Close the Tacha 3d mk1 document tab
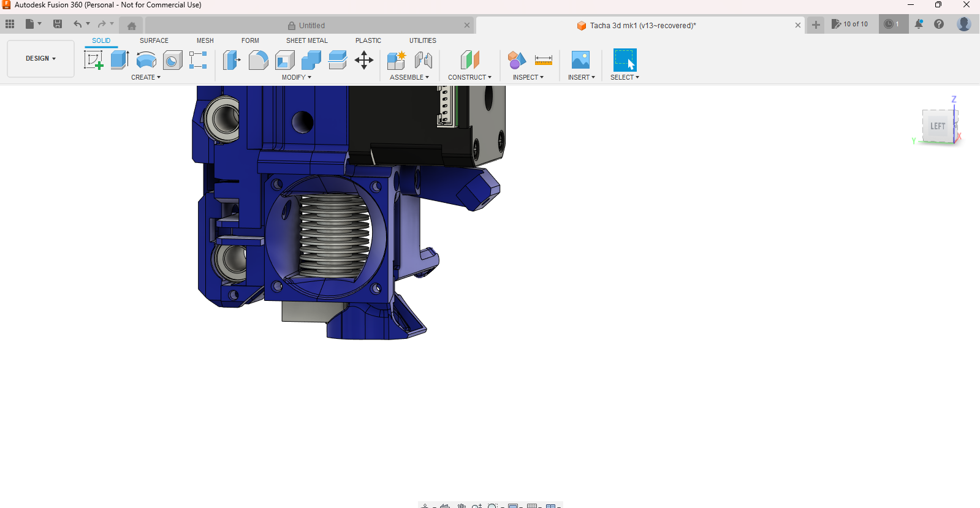980x508 pixels. [x=798, y=26]
